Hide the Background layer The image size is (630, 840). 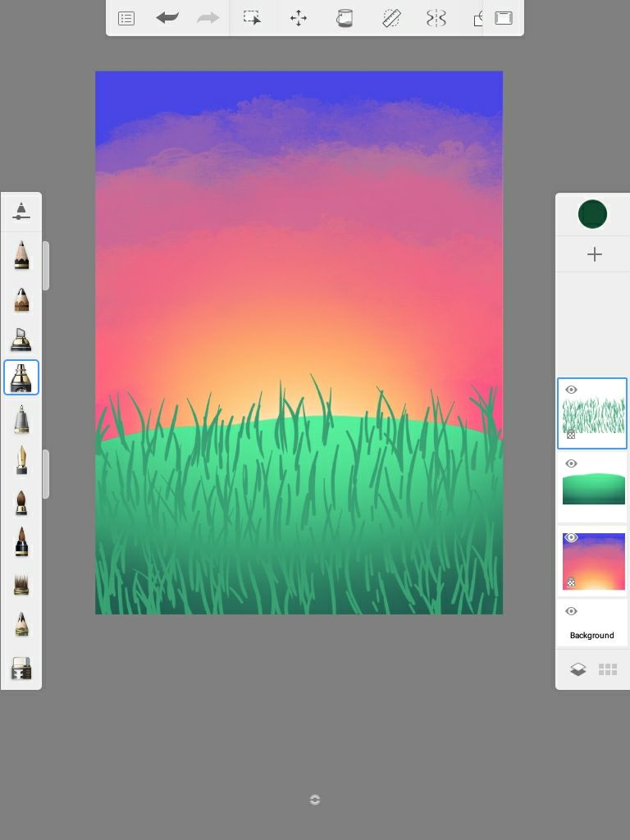(x=571, y=611)
